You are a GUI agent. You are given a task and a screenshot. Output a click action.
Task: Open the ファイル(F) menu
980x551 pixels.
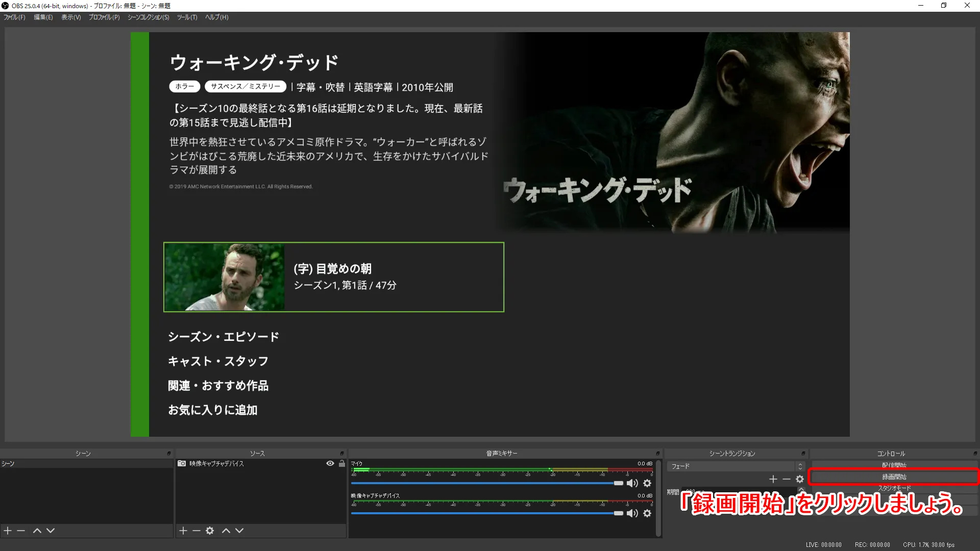(14, 17)
